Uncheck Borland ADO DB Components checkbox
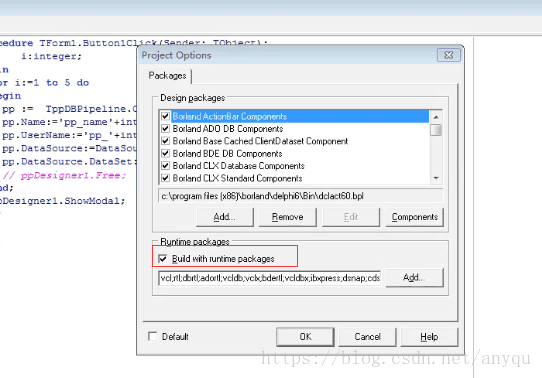The width and height of the screenshot is (542, 378). pos(166,129)
